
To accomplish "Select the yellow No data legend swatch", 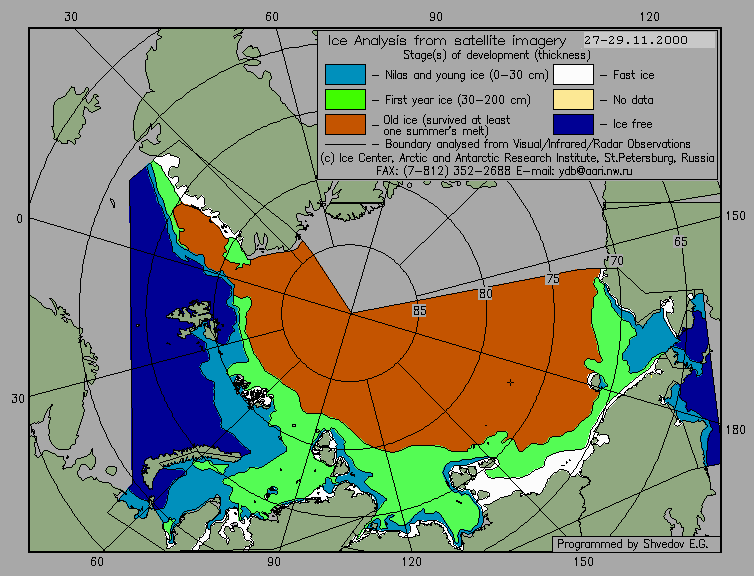I will [x=573, y=100].
